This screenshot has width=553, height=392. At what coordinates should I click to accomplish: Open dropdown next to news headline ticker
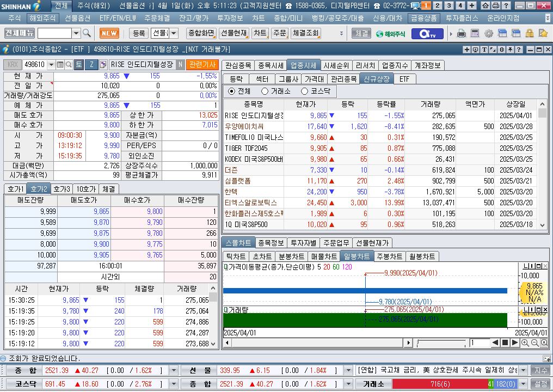524,370
